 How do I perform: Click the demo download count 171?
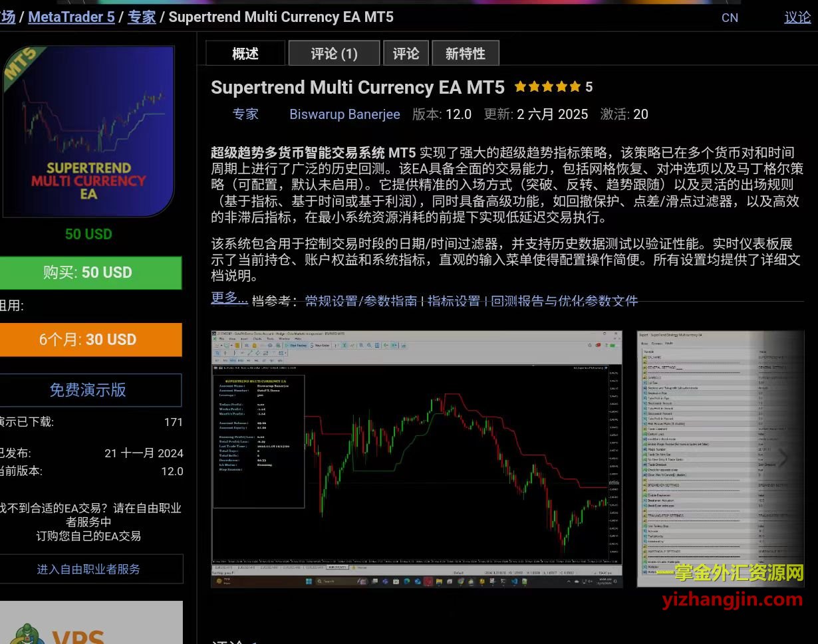point(173,422)
